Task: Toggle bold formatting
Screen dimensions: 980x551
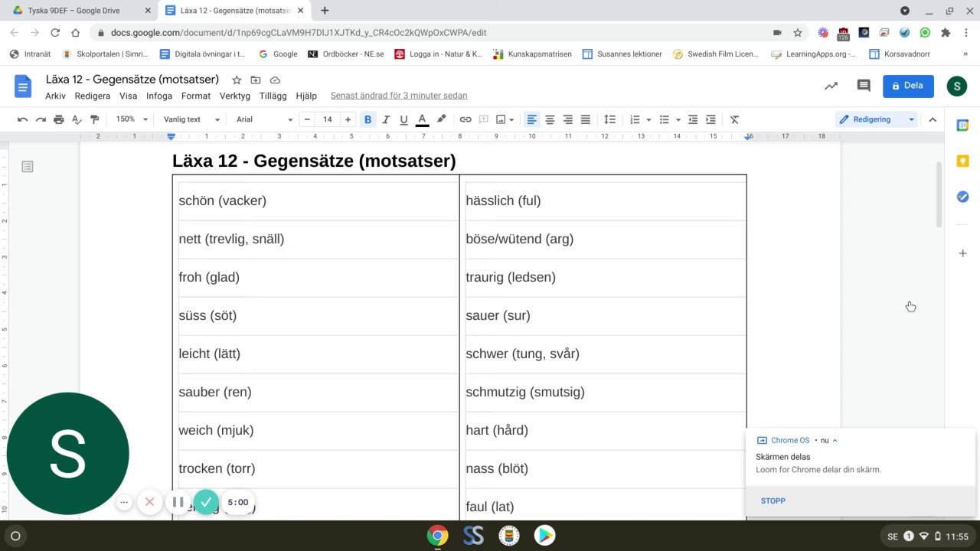Action: pos(367,119)
